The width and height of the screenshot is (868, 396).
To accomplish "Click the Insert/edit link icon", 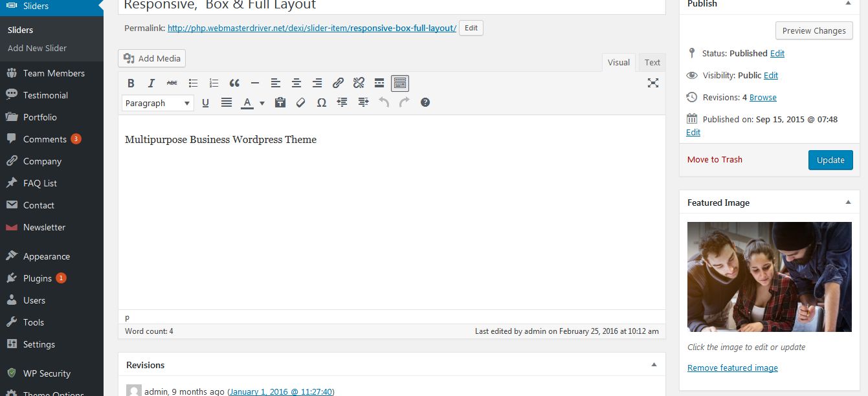I will point(338,83).
